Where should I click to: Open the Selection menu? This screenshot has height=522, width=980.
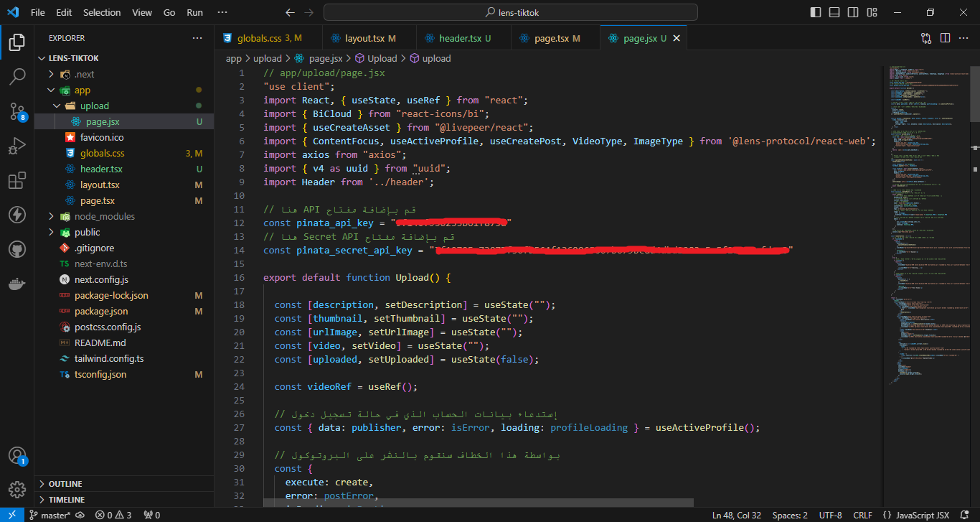[102, 12]
